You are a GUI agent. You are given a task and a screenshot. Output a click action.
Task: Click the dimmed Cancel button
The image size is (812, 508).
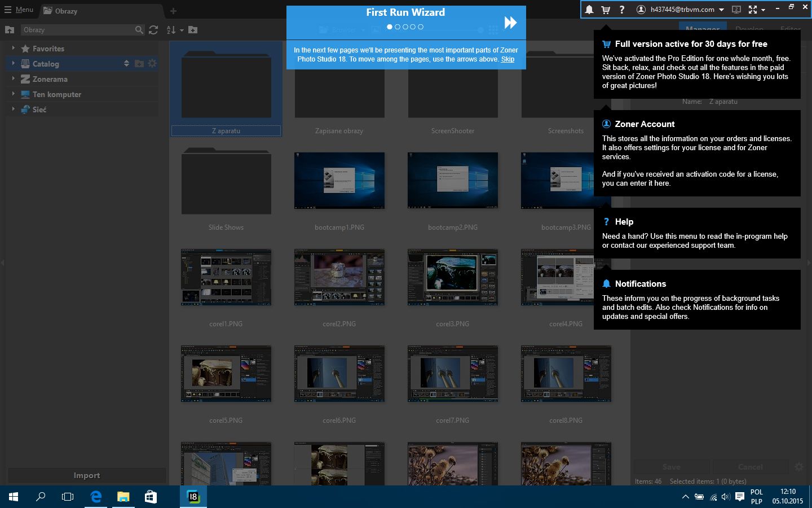coord(751,467)
